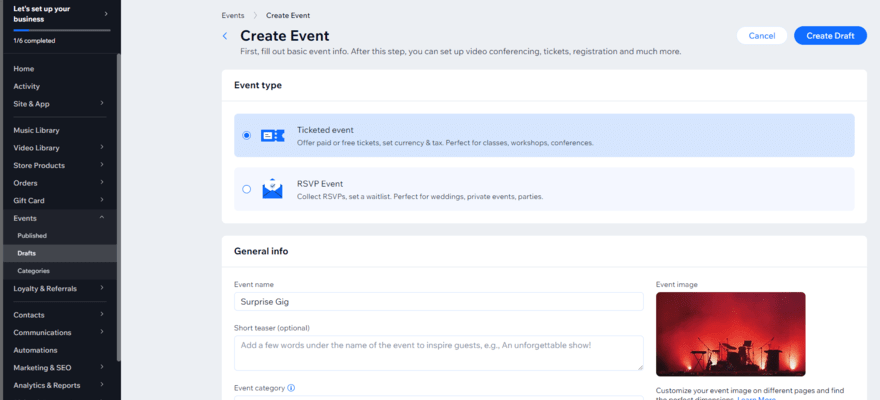Viewport: 880px width, 400px height.
Task: Click the red concert event image
Action: tap(730, 334)
